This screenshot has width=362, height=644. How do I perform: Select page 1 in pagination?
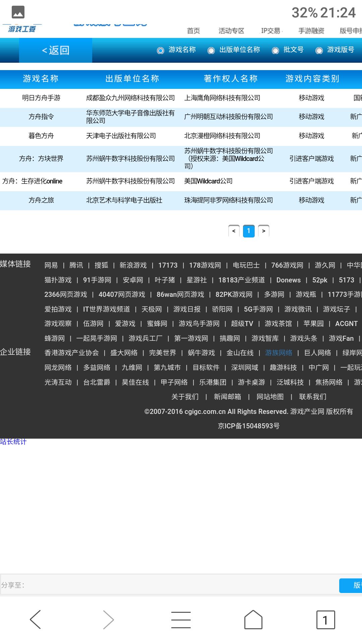click(x=249, y=231)
